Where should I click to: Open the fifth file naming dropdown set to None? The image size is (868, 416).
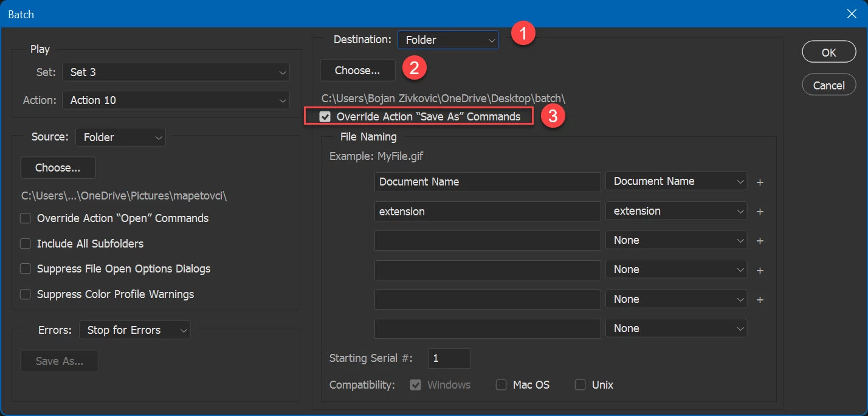(676, 299)
